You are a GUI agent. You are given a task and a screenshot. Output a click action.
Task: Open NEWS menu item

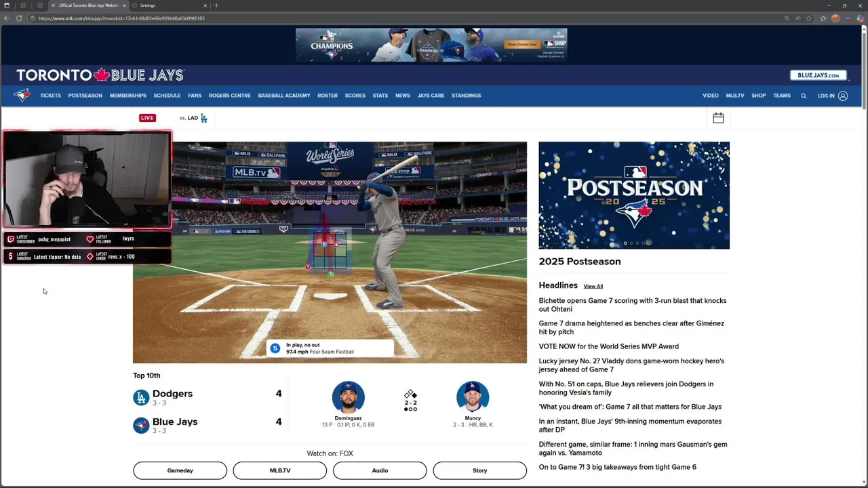click(403, 96)
